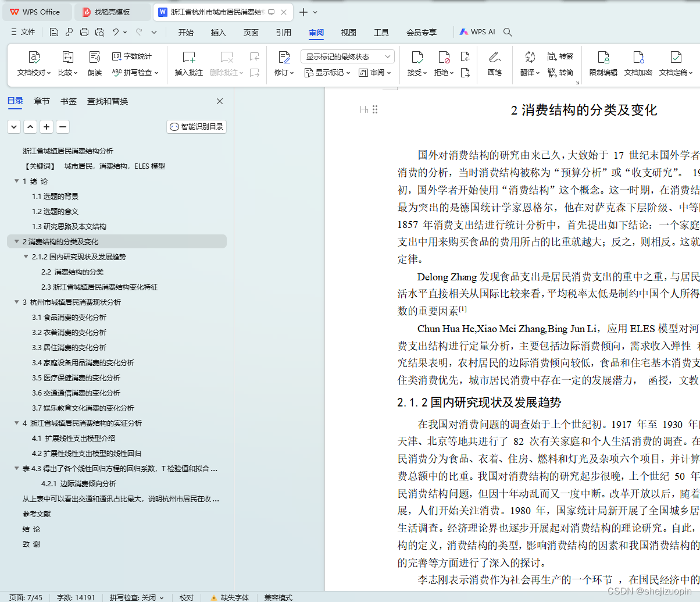Jump to outline entry 3.5 医疗保健消费的变化分析

76,377
